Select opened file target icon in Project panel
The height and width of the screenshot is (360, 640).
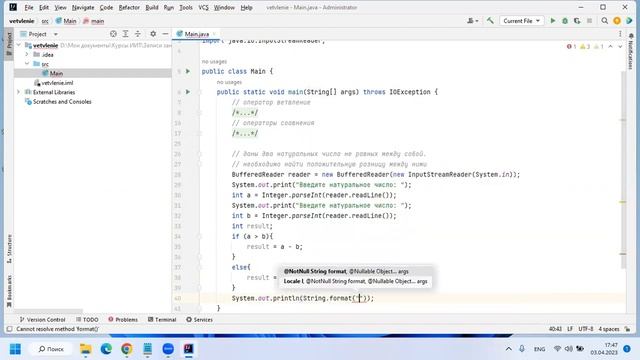tap(113, 34)
